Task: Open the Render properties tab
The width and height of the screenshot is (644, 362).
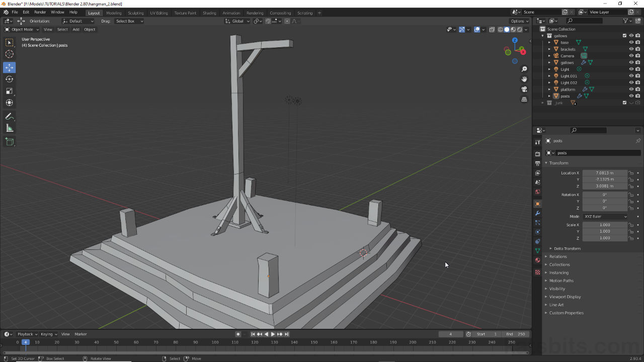Action: [x=537, y=154]
